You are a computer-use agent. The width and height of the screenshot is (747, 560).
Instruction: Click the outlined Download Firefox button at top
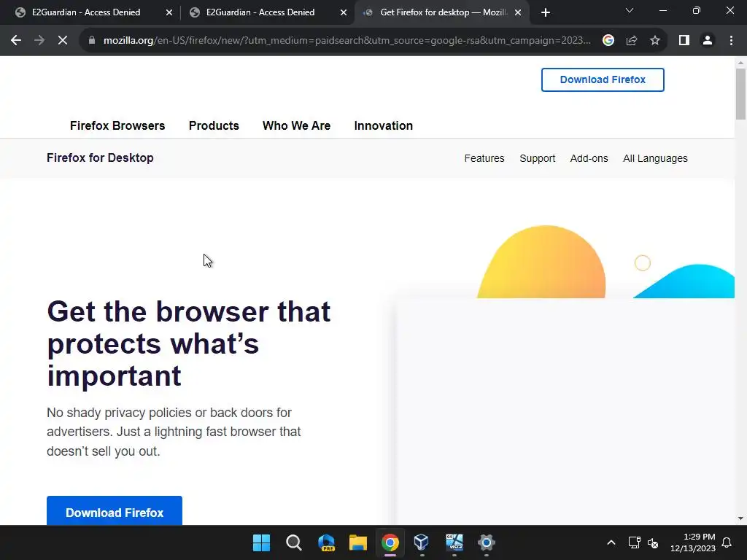click(603, 79)
